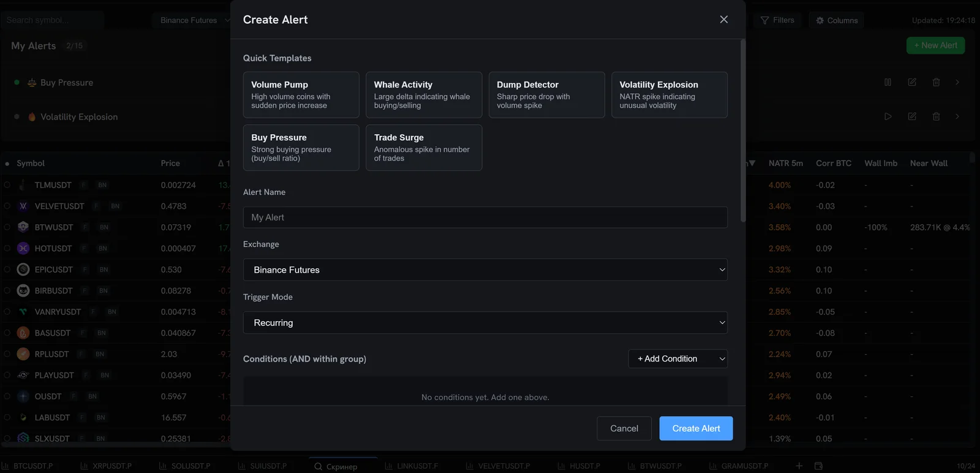Expand the Volatility Explosion alert row chevron
The image size is (980, 473).
coord(957,116)
